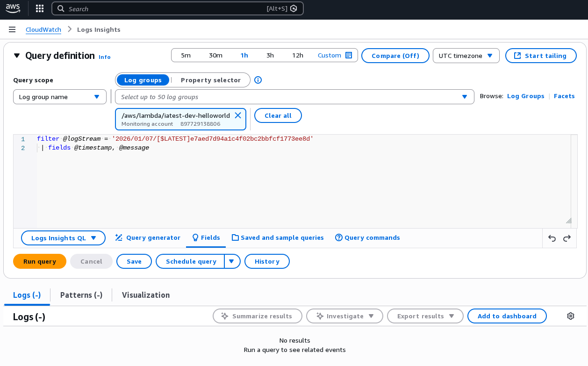Viewport: 588px width, 366px height.
Task: Open Query commands help
Action: [367, 237]
